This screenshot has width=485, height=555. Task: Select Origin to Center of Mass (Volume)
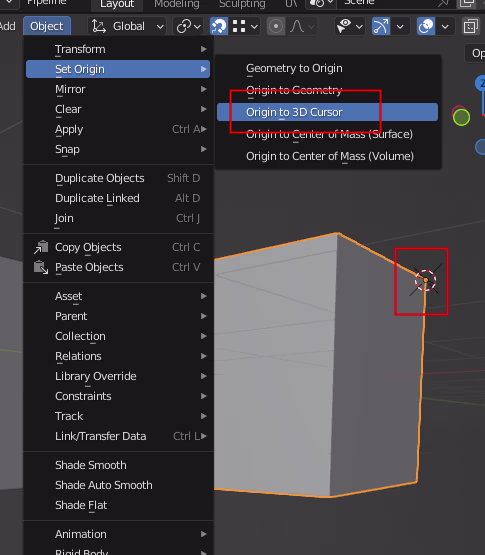point(327,156)
